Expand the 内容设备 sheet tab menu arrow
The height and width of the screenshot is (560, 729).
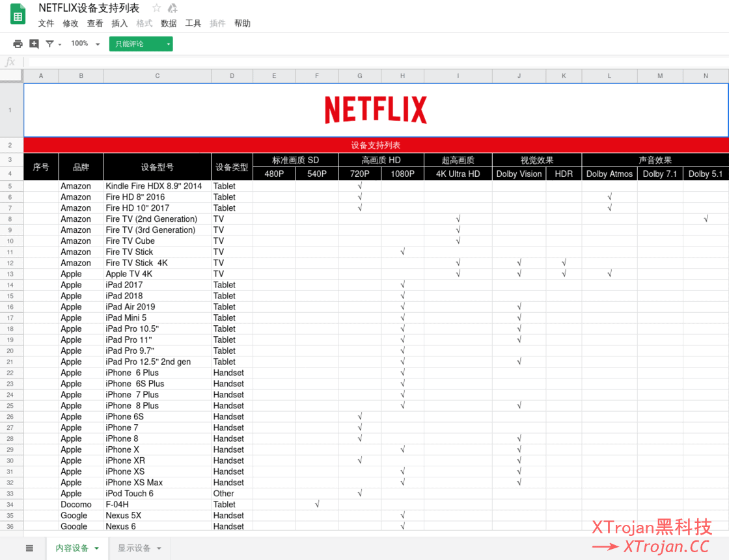point(97,548)
